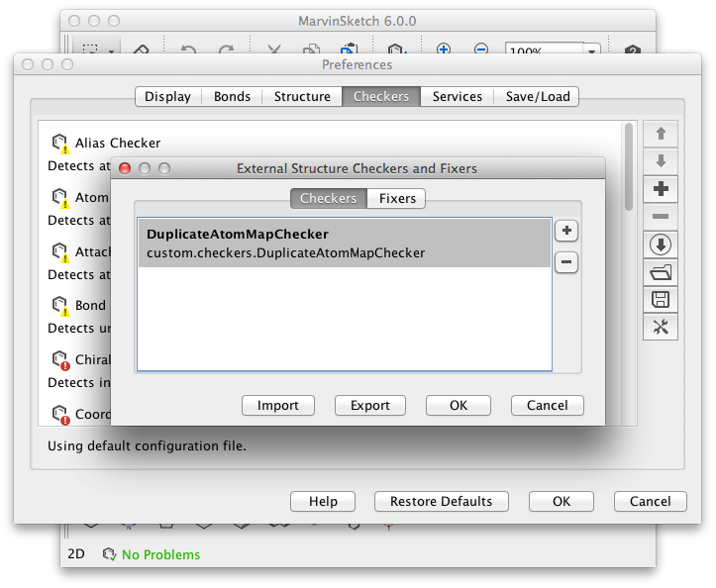
Task: Cancel the External Structure Checkers dialog
Action: coord(547,405)
